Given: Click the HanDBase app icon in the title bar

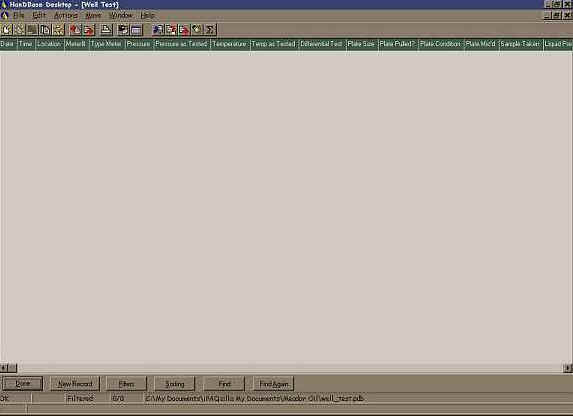Looking at the screenshot, I should pos(4,4).
